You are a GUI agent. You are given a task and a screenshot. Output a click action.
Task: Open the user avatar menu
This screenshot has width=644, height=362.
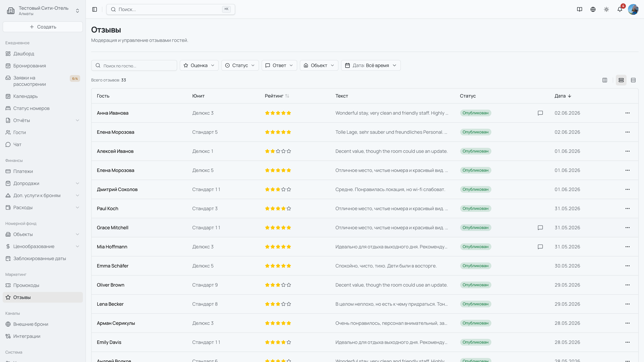click(633, 9)
